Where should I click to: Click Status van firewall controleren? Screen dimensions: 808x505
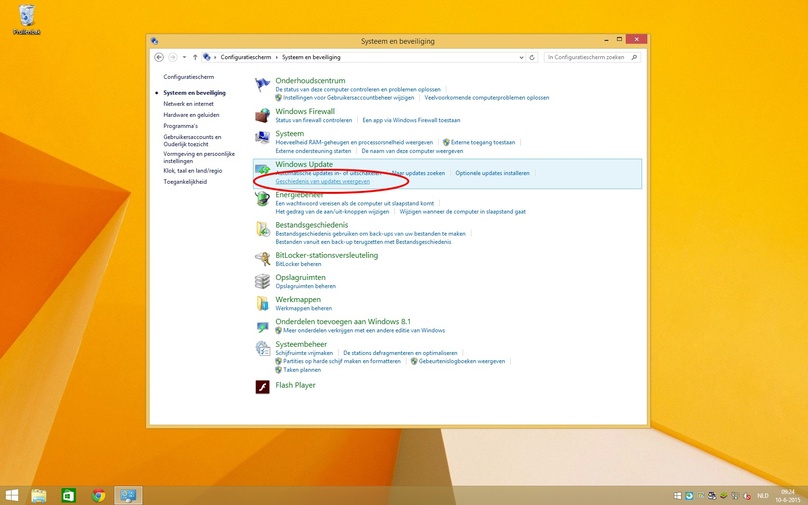[x=314, y=120]
